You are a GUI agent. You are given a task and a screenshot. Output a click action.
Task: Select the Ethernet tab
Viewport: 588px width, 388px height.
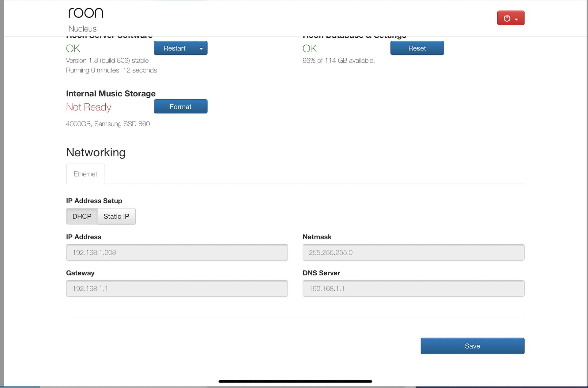(x=85, y=174)
